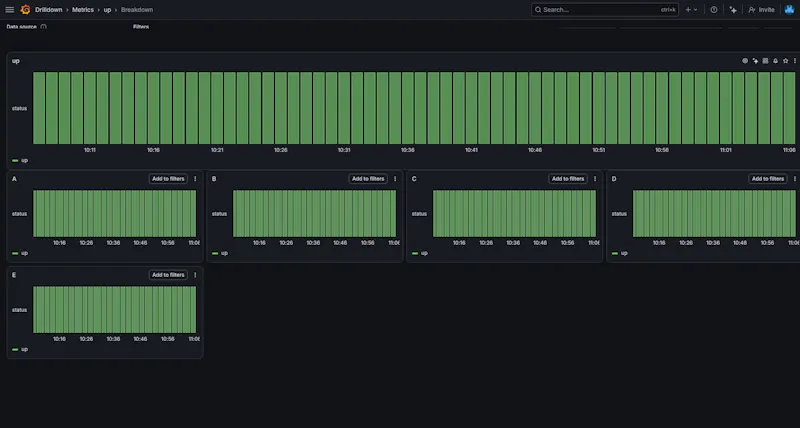This screenshot has height=428, width=800.
Task: Open the help question-mark icon
Action: click(x=714, y=10)
